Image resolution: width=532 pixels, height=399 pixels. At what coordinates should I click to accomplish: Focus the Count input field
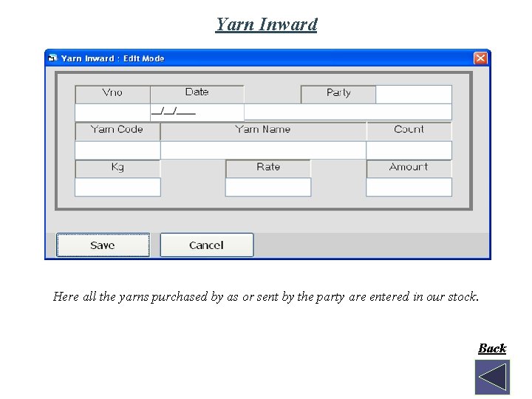[409, 150]
